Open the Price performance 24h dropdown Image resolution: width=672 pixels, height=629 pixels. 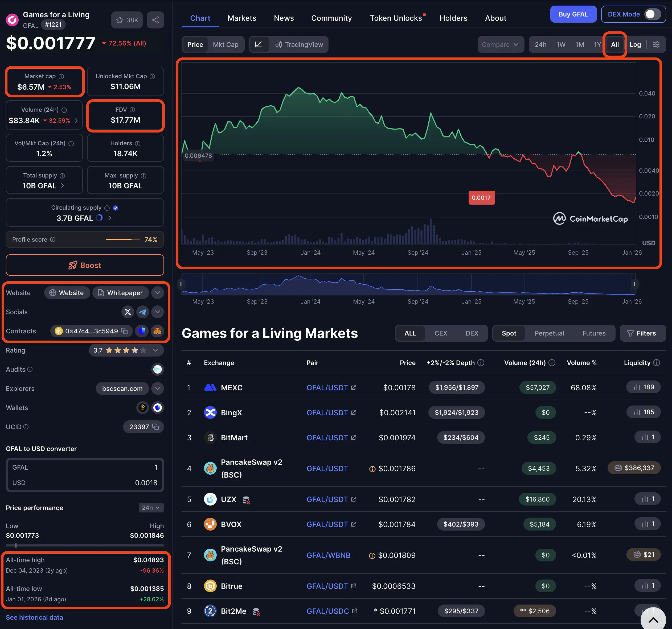point(151,508)
